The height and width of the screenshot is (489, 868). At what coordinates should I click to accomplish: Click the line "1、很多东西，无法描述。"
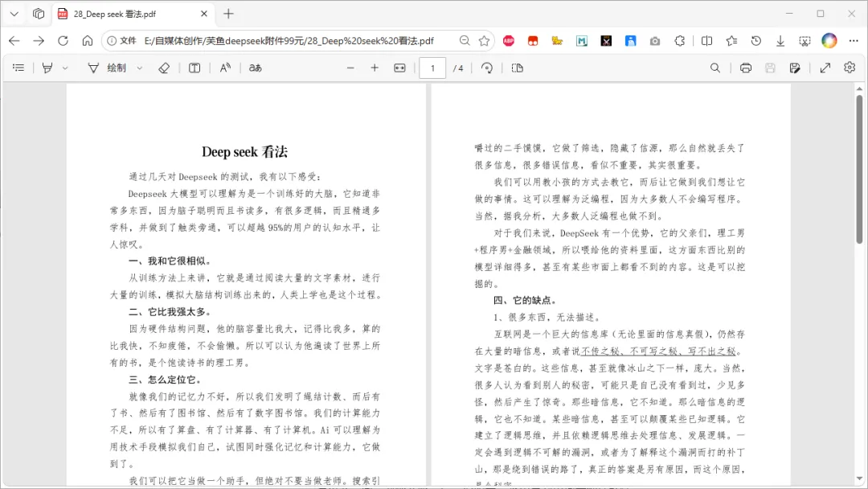click(547, 318)
